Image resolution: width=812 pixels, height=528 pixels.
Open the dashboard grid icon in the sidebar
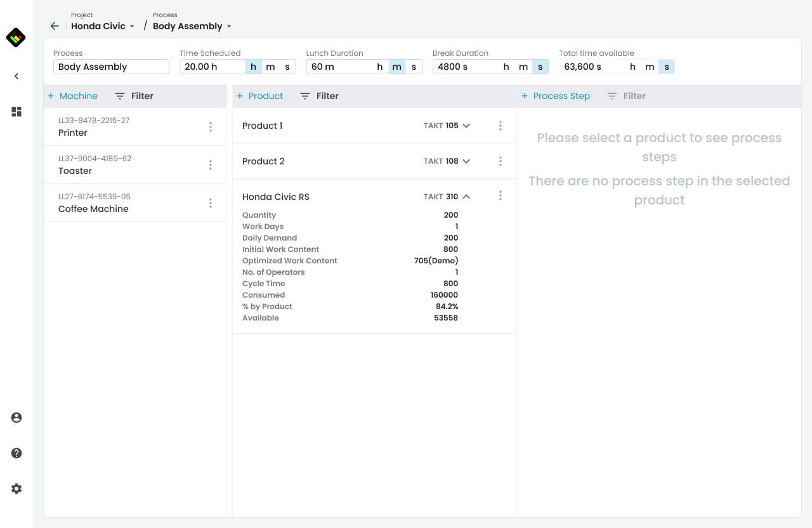coord(16,112)
